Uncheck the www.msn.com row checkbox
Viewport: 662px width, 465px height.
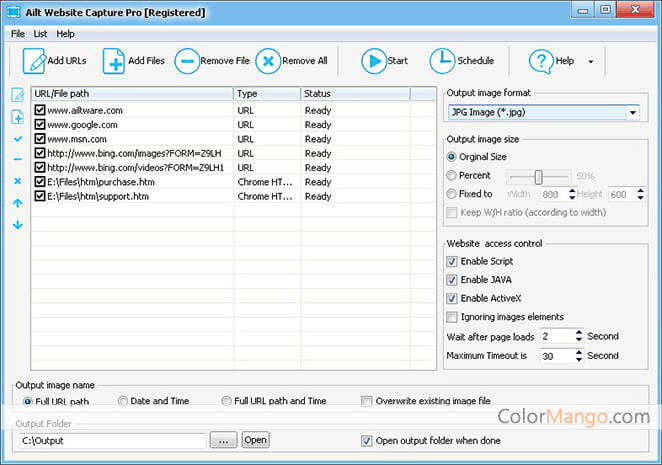40,139
